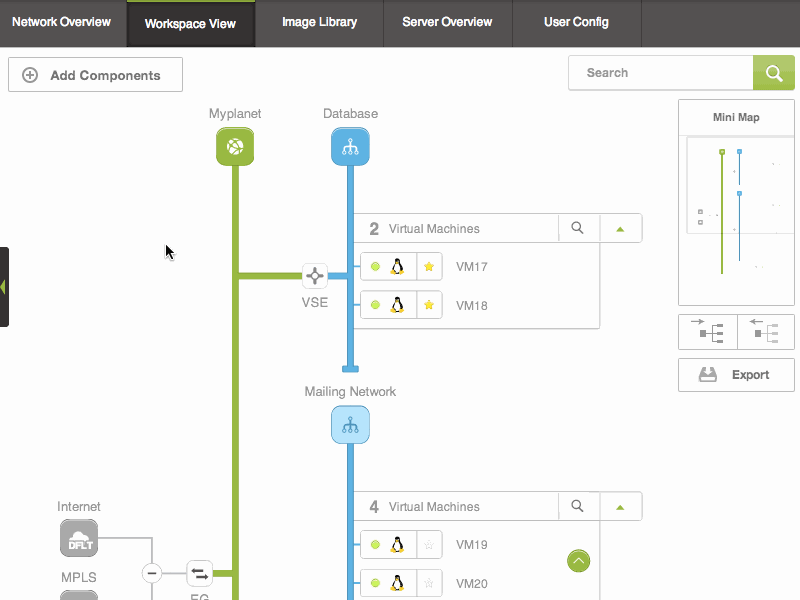The image size is (800, 600).
Task: Focus the Search input field
Action: pos(661,73)
